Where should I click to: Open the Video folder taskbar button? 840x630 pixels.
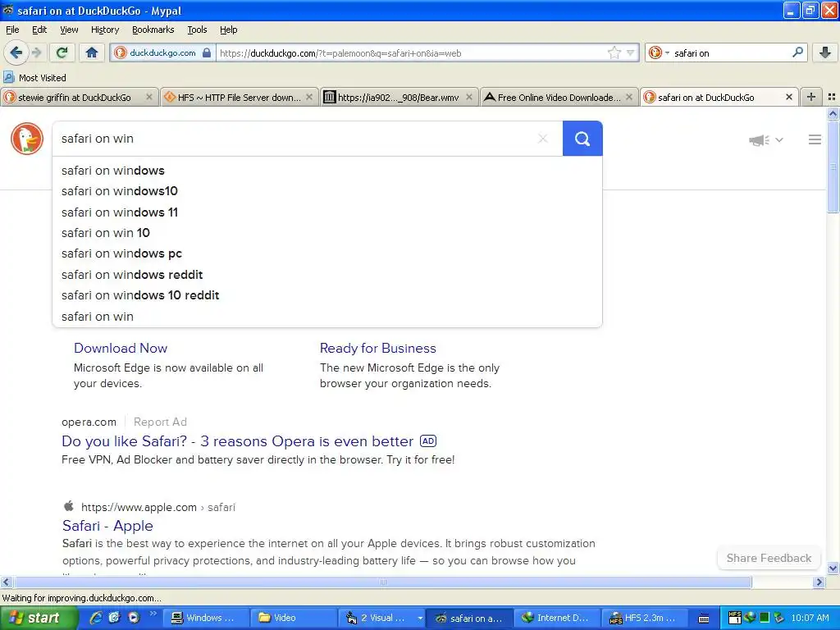click(294, 619)
